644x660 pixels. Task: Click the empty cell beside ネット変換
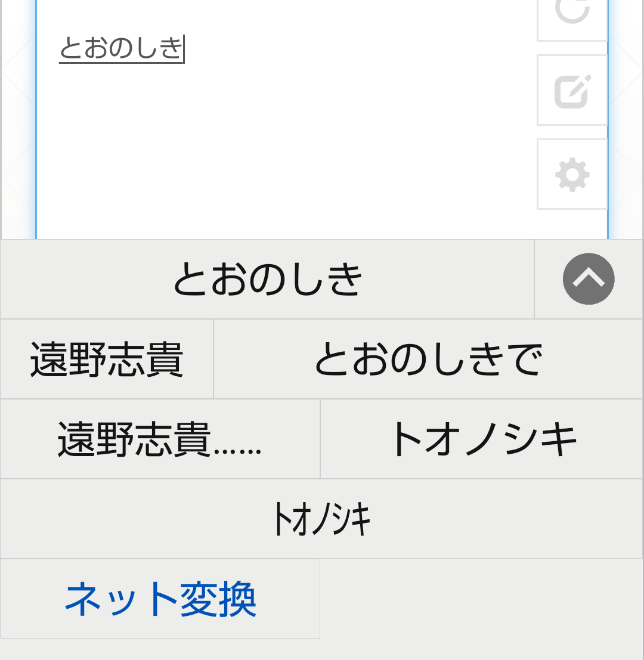[481, 599]
